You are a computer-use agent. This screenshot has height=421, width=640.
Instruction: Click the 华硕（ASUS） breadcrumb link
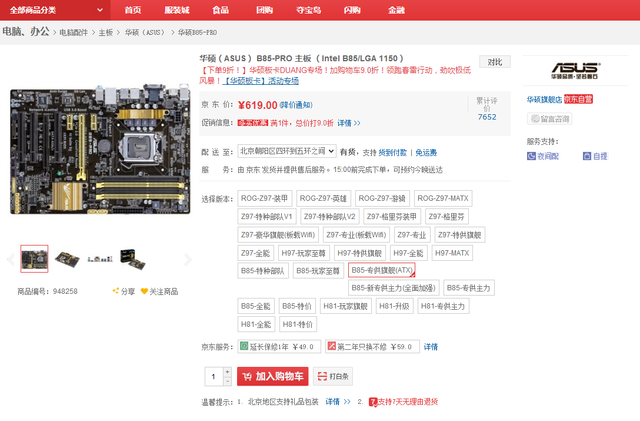click(145, 33)
